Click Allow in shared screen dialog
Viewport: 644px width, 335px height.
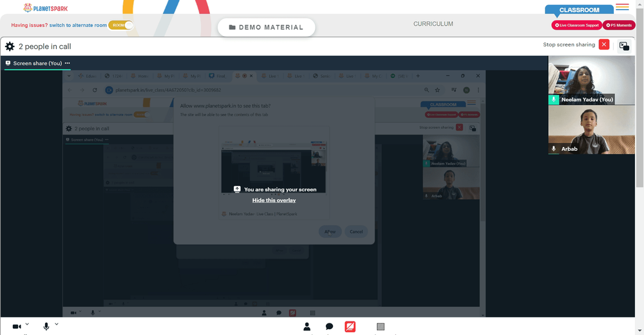point(330,231)
